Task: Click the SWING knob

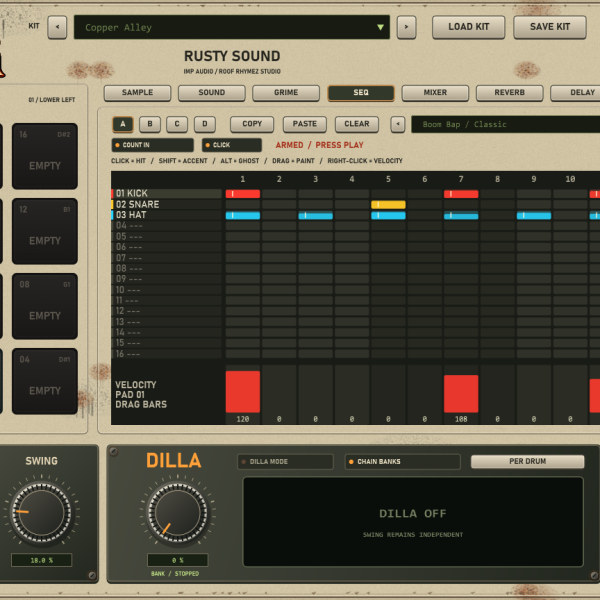Action: click(41, 512)
